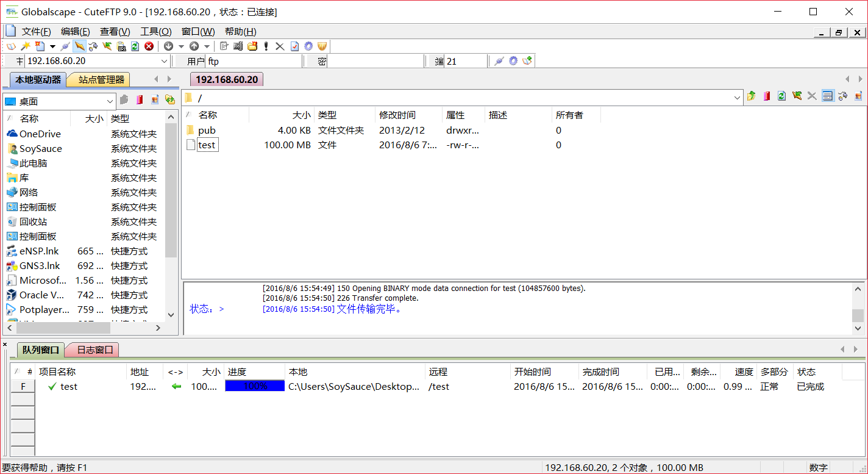
Task: Open the dropdown beside the Upload icon
Action: click(x=207, y=46)
